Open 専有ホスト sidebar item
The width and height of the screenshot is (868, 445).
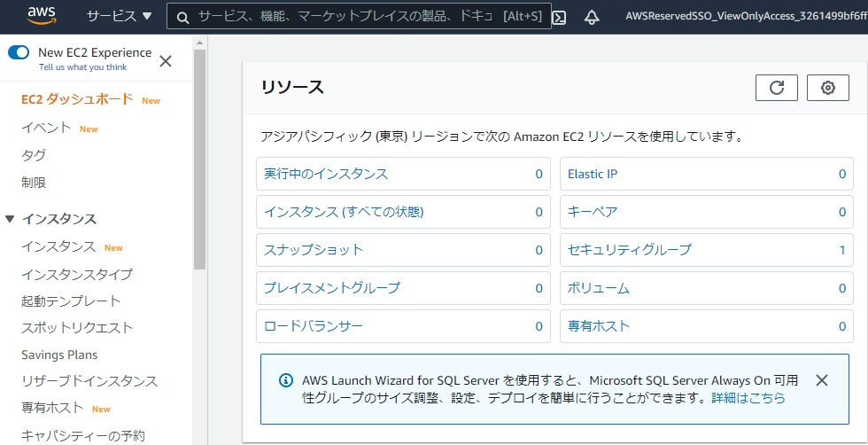pyautogui.click(x=52, y=409)
